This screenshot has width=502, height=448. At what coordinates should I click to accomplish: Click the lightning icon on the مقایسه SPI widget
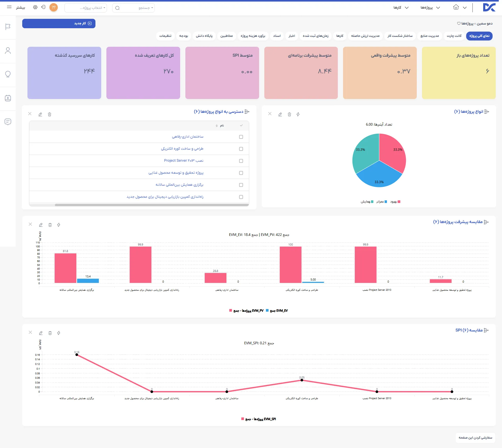tap(59, 333)
